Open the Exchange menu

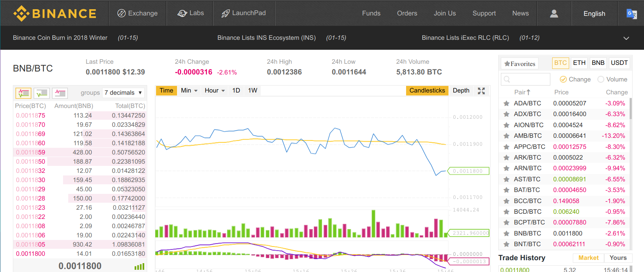point(137,13)
